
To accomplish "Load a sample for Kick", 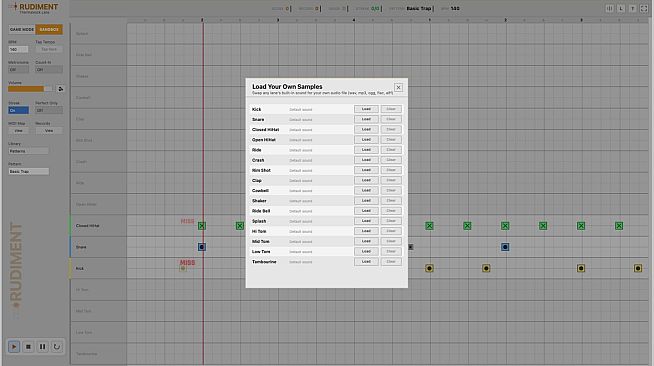I will pyautogui.click(x=366, y=109).
